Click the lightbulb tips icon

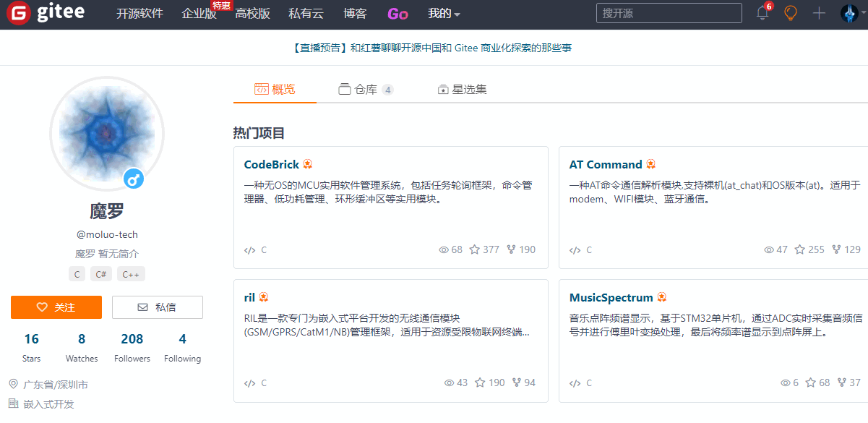coord(791,13)
